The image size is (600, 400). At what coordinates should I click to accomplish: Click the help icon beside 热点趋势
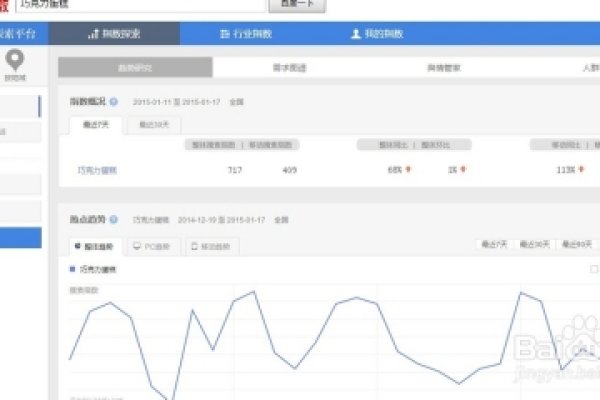[114, 219]
